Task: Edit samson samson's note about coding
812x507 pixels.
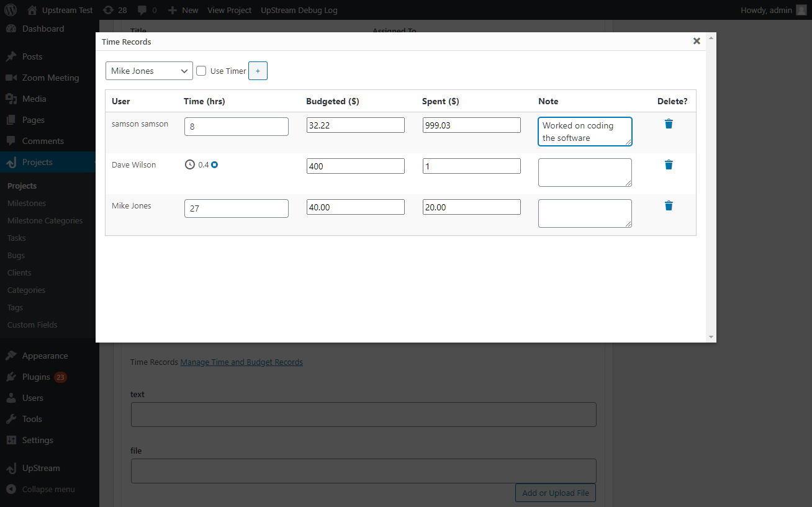Action: pyautogui.click(x=584, y=131)
